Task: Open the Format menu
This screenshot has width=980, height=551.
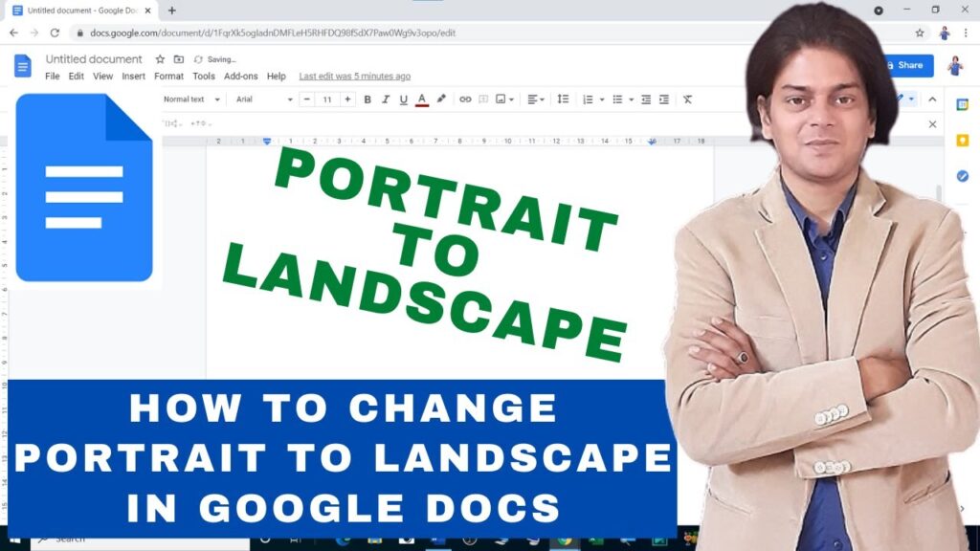Action: click(168, 77)
